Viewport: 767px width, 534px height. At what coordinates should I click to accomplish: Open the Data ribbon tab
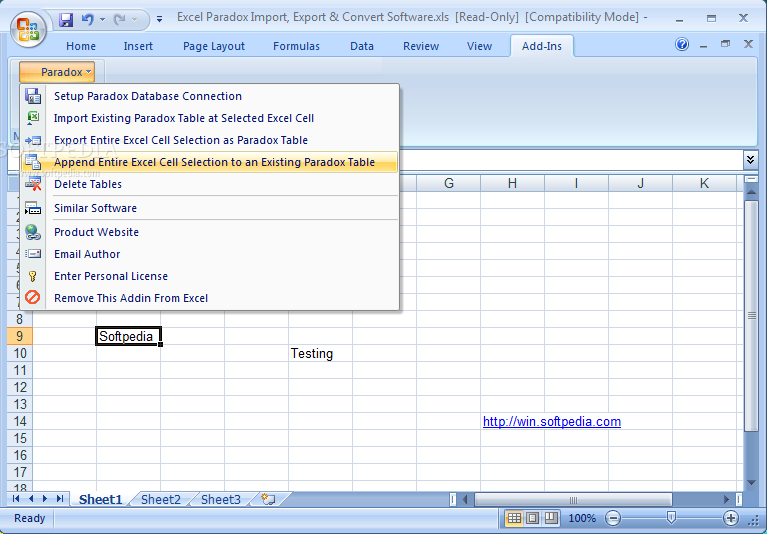[x=362, y=46]
